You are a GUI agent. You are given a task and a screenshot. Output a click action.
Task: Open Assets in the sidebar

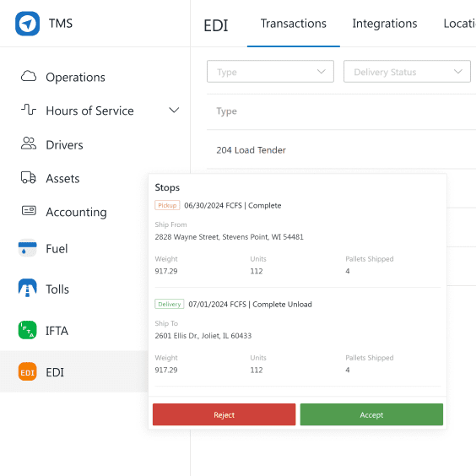point(62,179)
